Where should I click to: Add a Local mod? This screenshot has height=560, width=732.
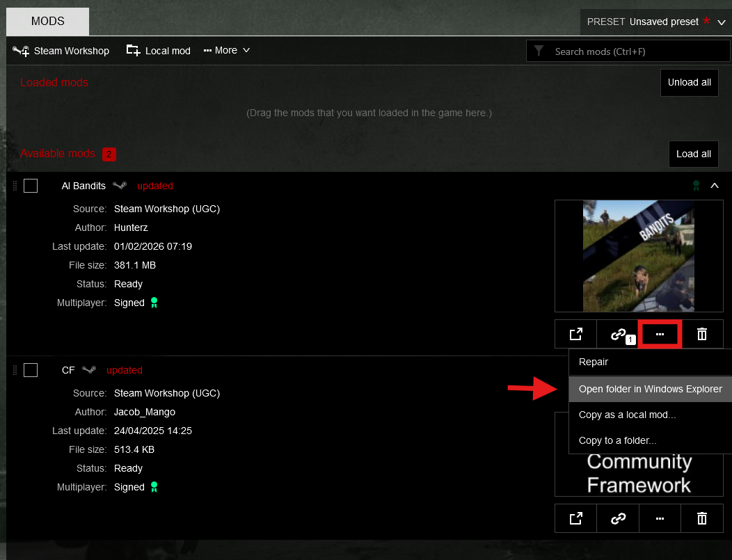[x=159, y=51]
